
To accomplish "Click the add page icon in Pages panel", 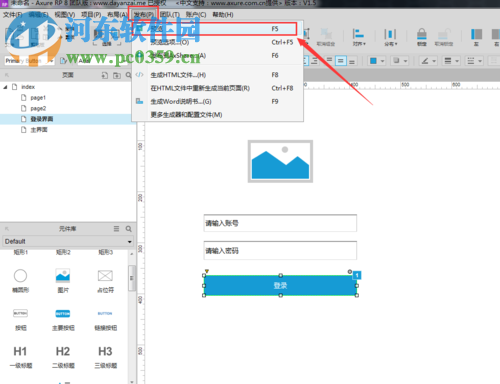I will point(105,76).
